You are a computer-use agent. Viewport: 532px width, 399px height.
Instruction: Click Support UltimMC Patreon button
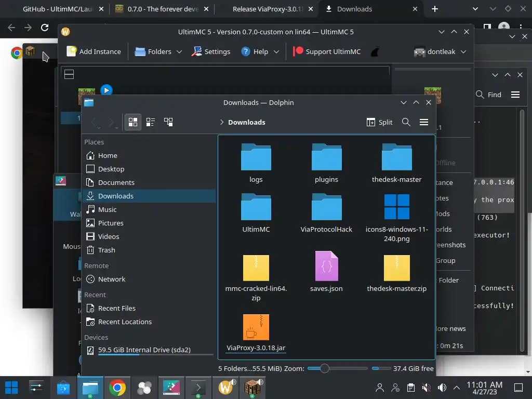click(x=326, y=51)
